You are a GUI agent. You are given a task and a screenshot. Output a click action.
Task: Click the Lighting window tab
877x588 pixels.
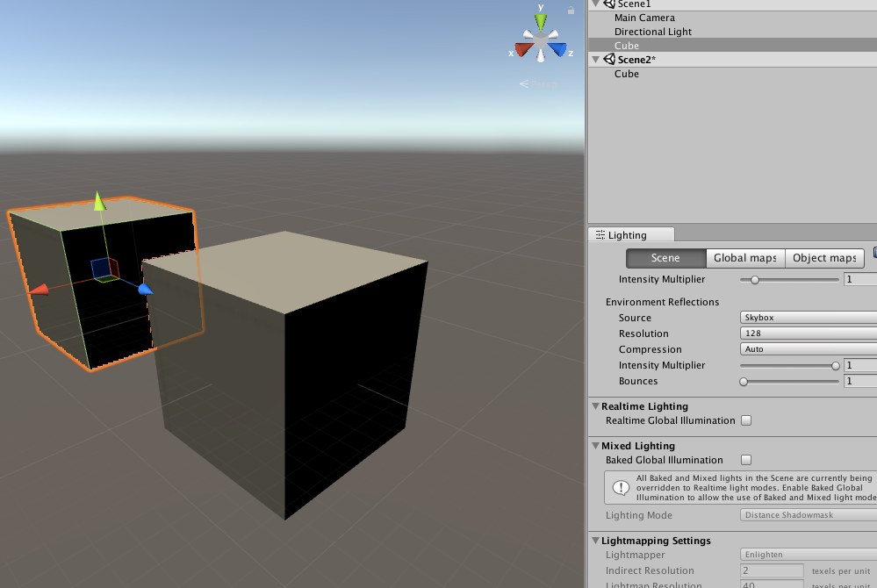631,234
